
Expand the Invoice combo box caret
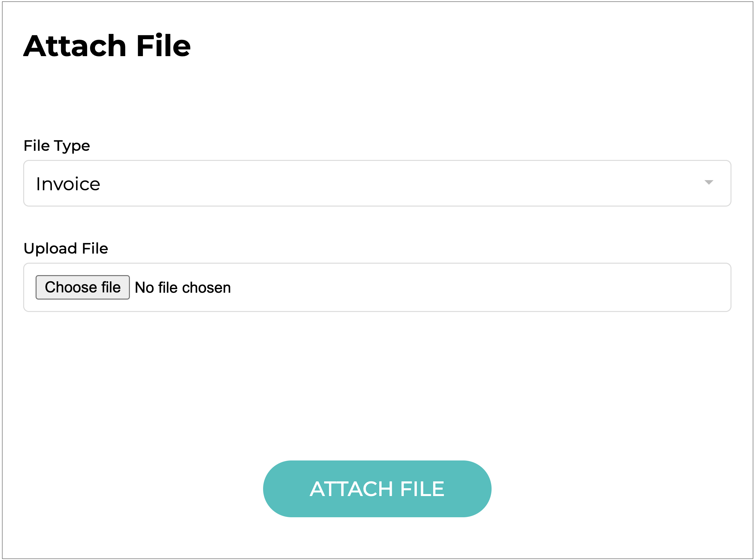[709, 182]
